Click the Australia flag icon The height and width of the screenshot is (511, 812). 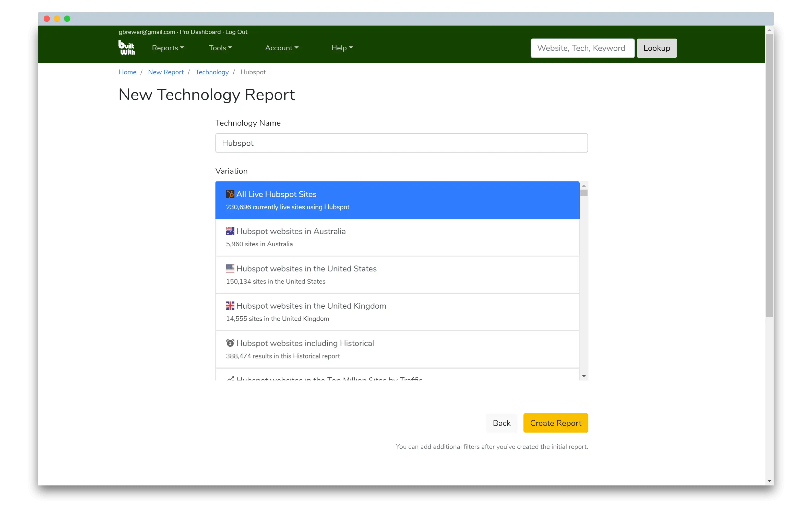230,231
